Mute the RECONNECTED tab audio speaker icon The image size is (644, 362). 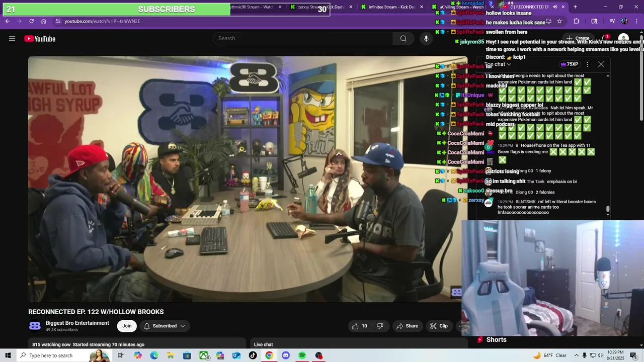coord(555,7)
